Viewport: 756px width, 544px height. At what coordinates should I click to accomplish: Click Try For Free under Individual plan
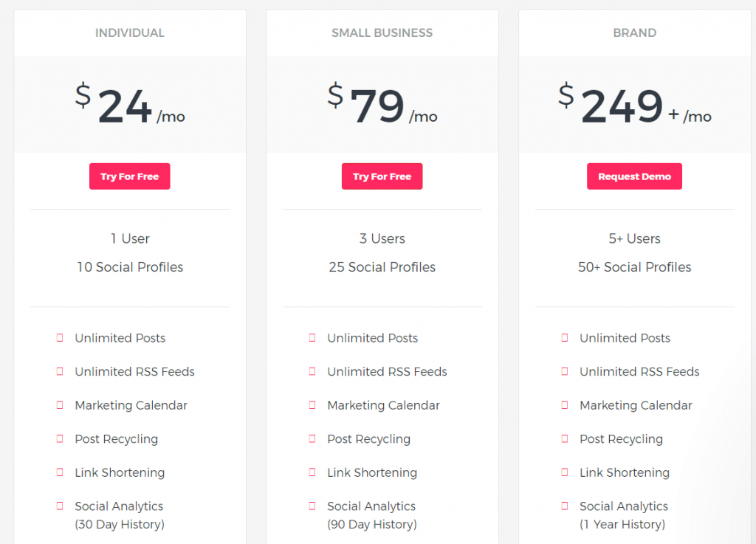point(130,176)
